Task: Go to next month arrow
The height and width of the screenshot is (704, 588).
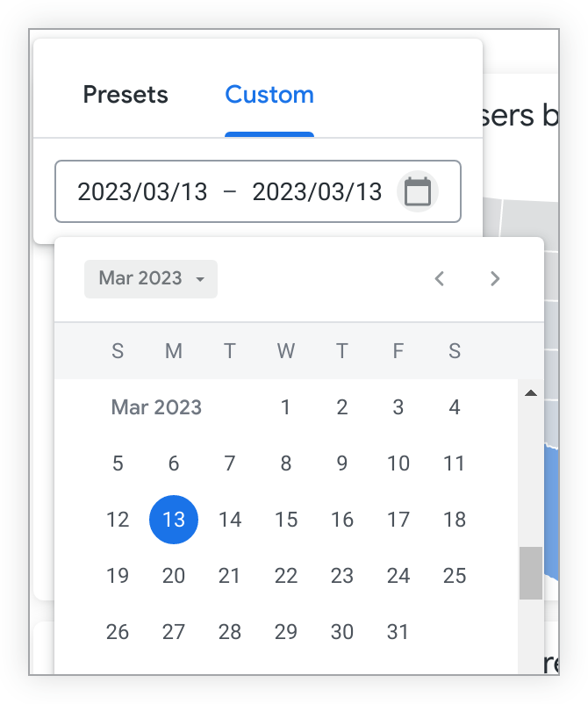Action: (x=495, y=279)
